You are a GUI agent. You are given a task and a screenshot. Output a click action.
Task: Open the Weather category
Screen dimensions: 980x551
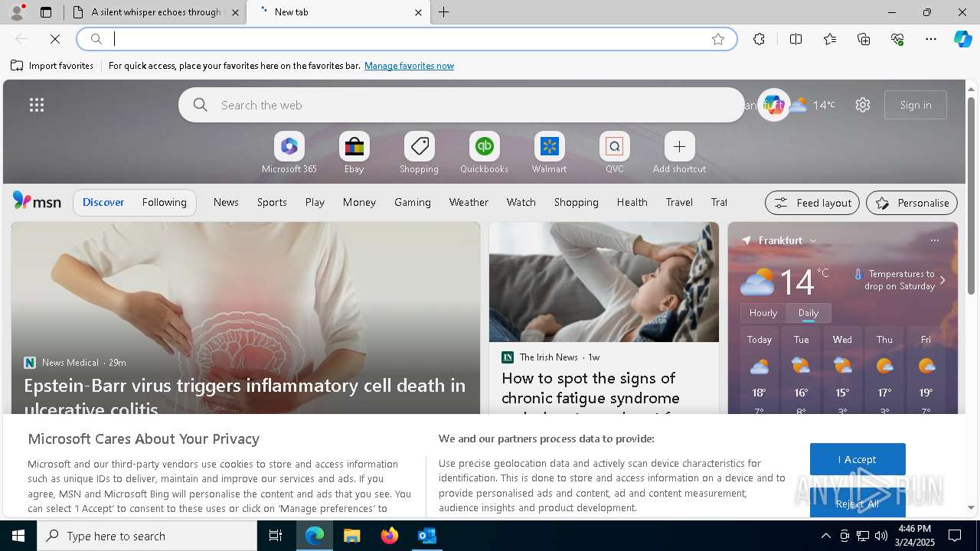click(469, 202)
